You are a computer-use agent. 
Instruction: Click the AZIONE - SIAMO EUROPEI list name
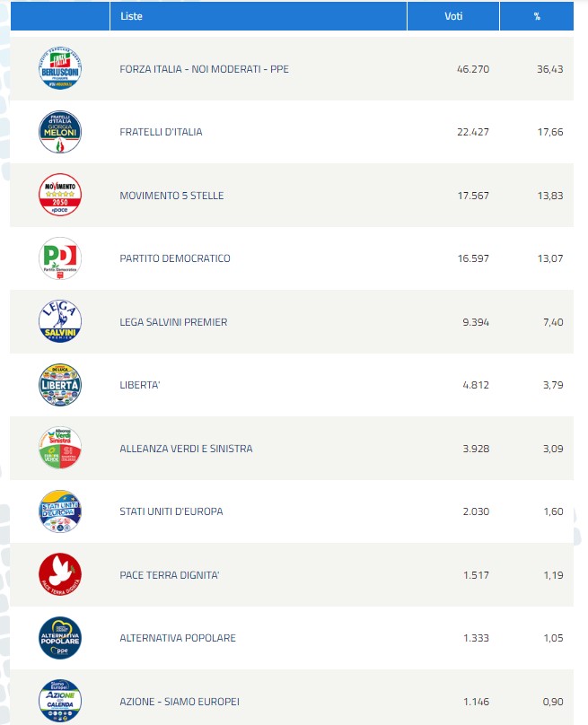coord(180,701)
